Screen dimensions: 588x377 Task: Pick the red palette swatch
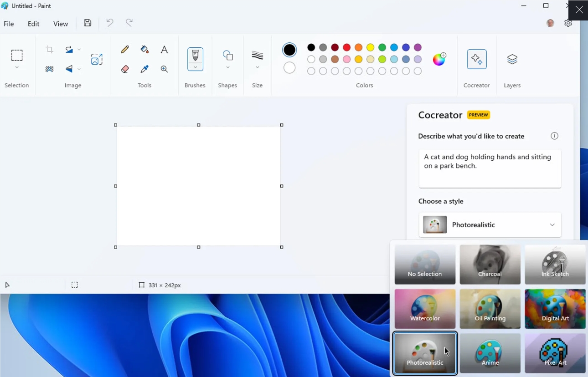(347, 47)
